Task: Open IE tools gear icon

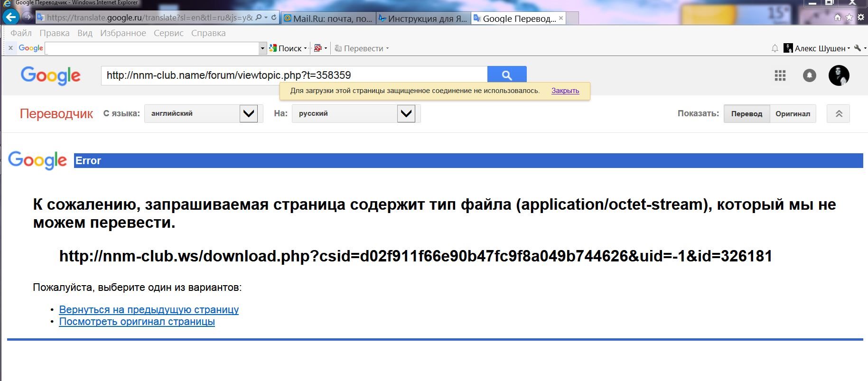Action: (861, 18)
